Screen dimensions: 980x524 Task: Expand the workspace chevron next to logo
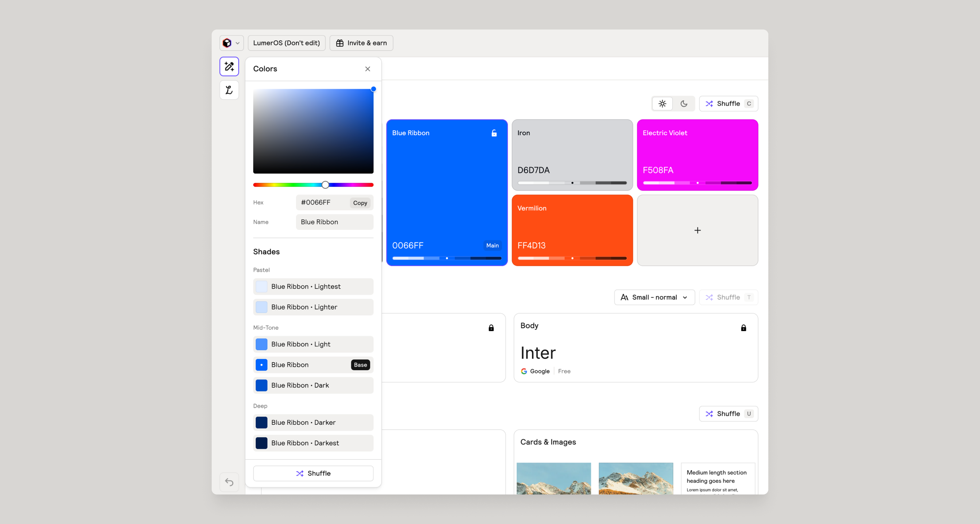coord(237,43)
